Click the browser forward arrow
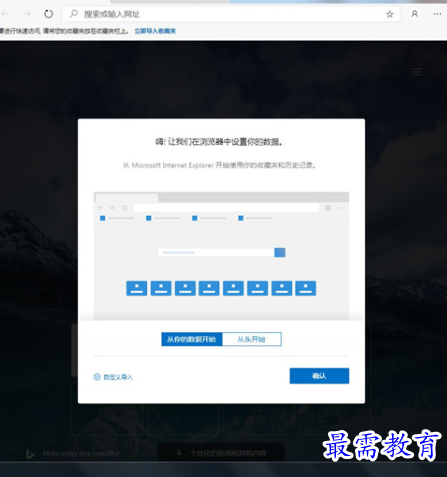The height and width of the screenshot is (477, 447). coord(27,14)
